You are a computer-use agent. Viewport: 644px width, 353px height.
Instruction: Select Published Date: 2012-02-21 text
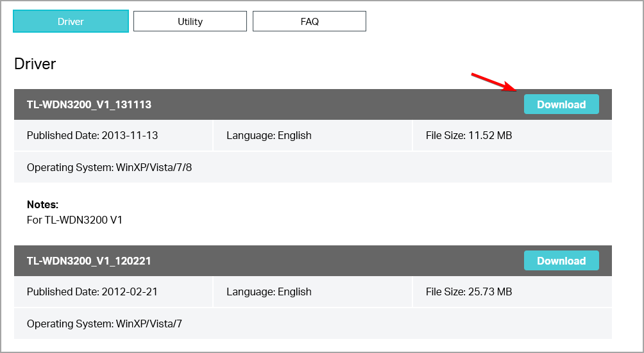pyautogui.click(x=92, y=291)
